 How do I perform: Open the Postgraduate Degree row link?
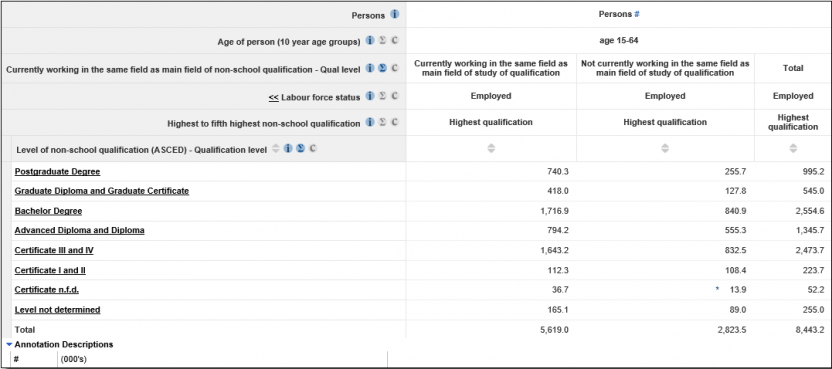pyautogui.click(x=57, y=171)
